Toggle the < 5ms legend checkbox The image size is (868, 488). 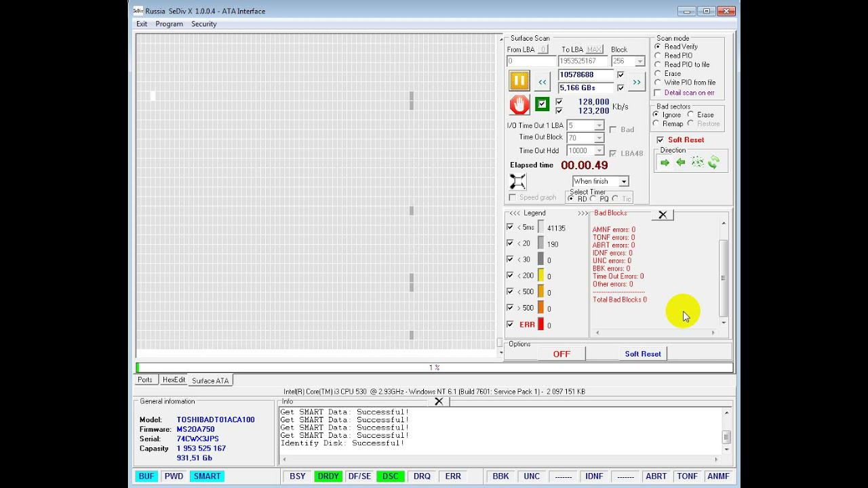click(x=510, y=227)
